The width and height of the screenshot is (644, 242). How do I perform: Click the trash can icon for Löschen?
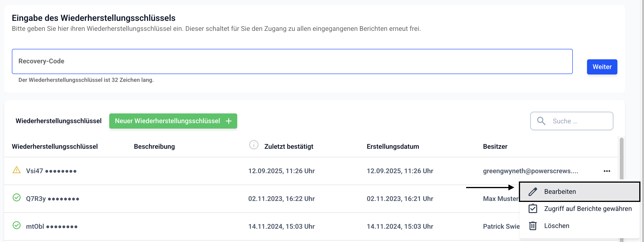click(532, 226)
